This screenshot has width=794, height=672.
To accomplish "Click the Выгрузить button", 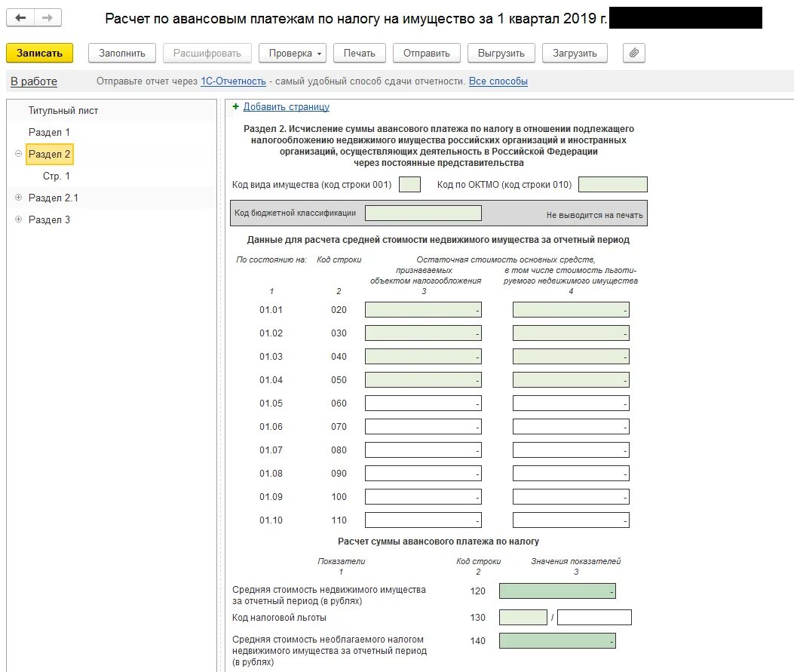I will (x=501, y=54).
